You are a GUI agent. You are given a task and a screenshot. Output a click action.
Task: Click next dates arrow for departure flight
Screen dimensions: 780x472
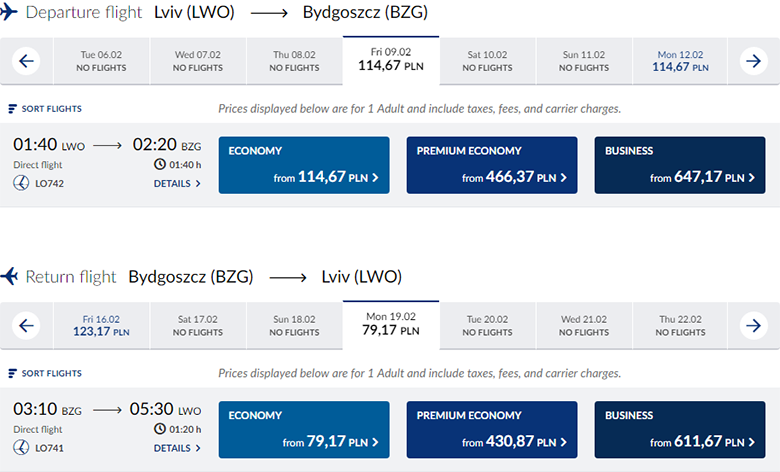(754, 61)
